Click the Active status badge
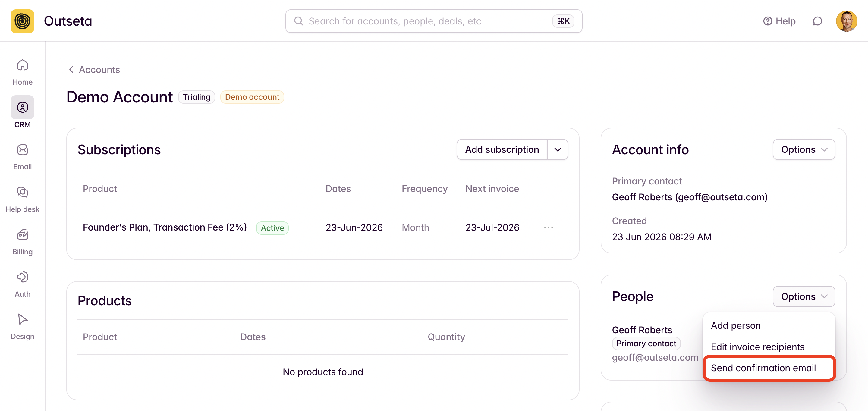 [x=272, y=228]
